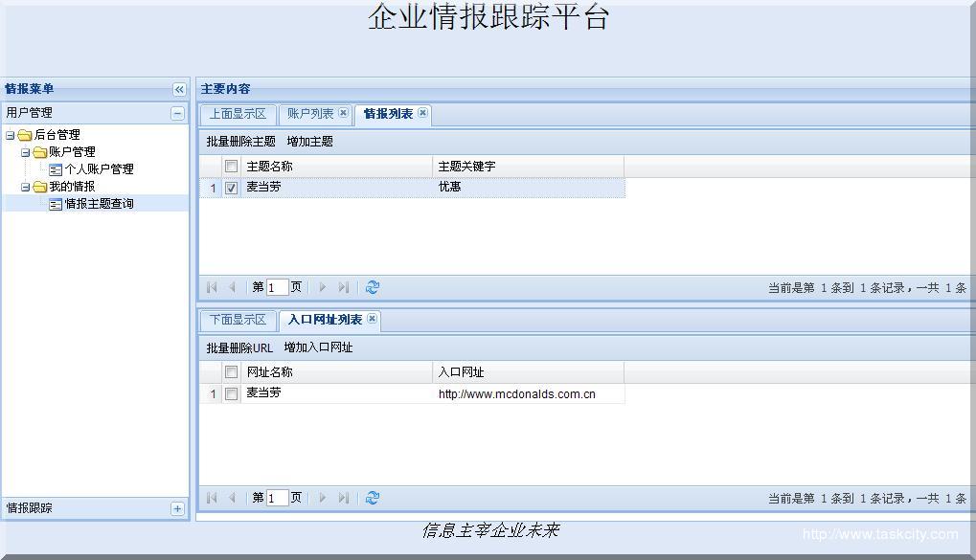Collapse the 用户管理 accordion section

(x=177, y=113)
